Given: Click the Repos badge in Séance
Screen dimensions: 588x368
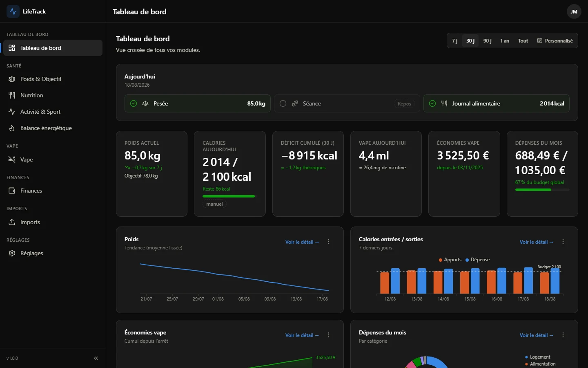Looking at the screenshot, I should click(404, 103).
